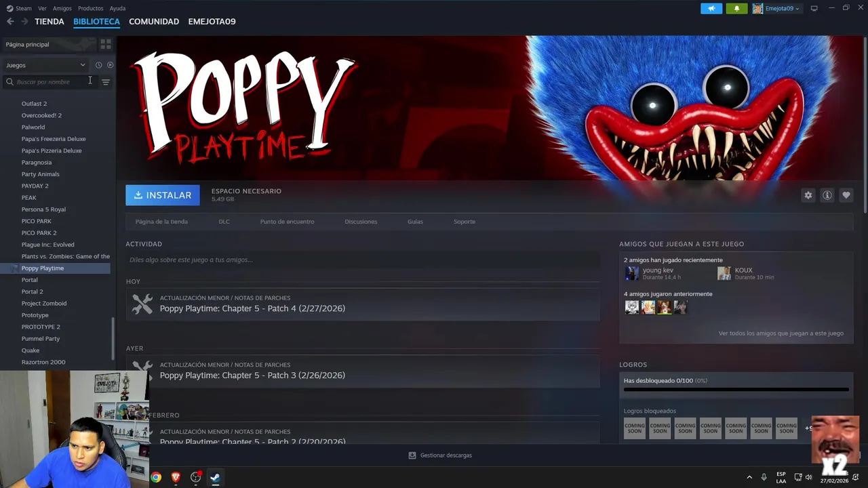
Task: Open the EMEJOTA09 profile tab
Action: point(212,22)
